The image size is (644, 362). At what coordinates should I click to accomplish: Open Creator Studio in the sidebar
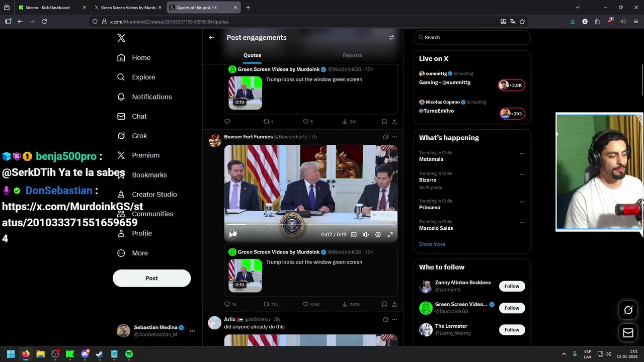click(x=147, y=195)
